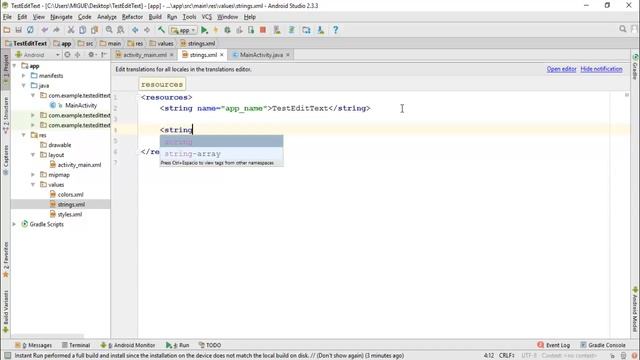This screenshot has height=360, width=640.
Task: Open the Refactor menu
Action: pos(132,17)
